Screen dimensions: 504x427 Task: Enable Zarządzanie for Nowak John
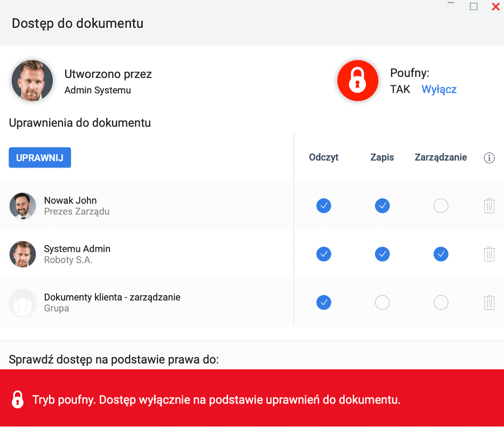441,205
